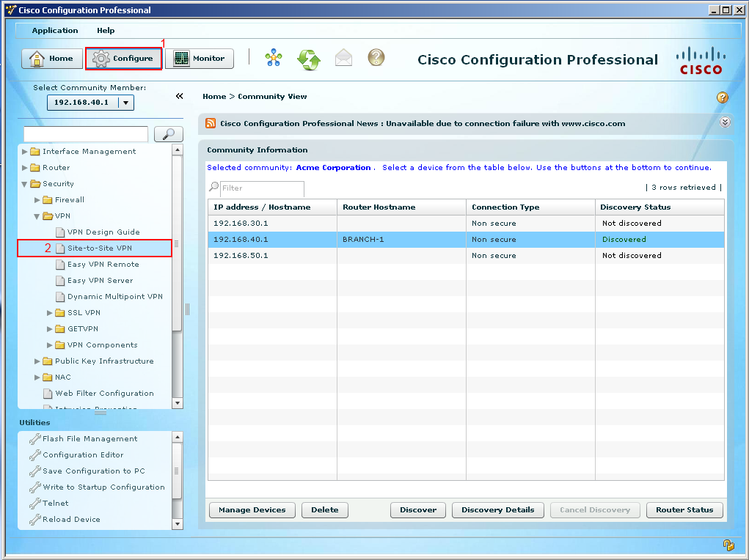
Task: Click the orange RSS news feed icon
Action: [211, 123]
